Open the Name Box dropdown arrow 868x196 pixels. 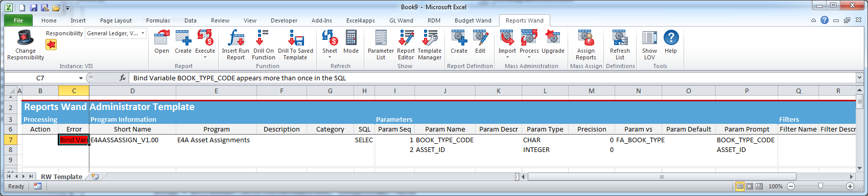81,78
